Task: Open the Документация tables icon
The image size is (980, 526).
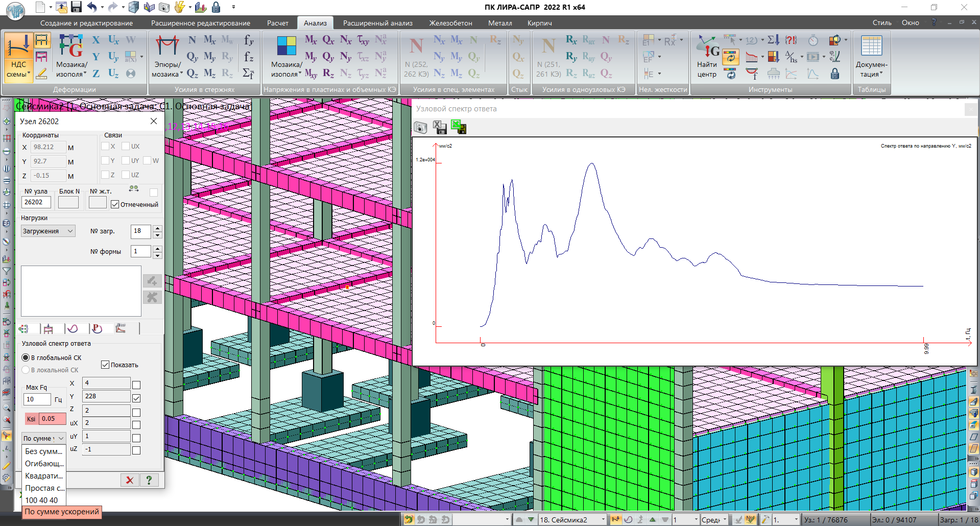Action: pyautogui.click(x=871, y=47)
